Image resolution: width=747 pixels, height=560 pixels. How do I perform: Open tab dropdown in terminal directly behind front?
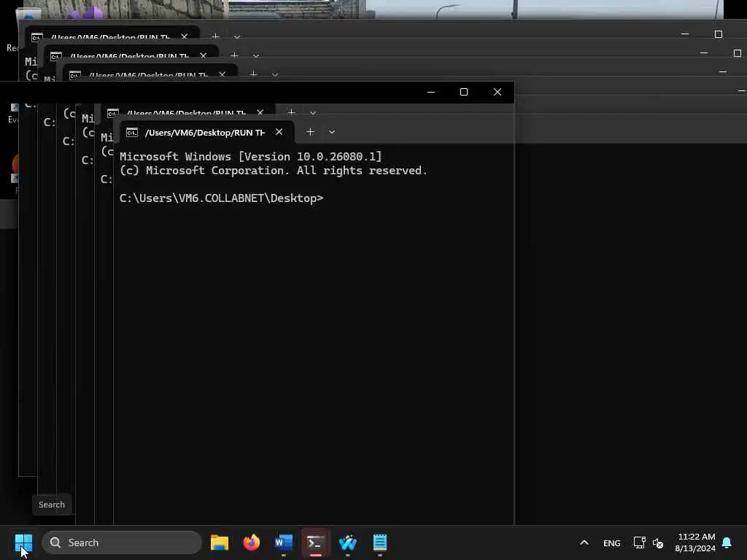[x=313, y=113]
